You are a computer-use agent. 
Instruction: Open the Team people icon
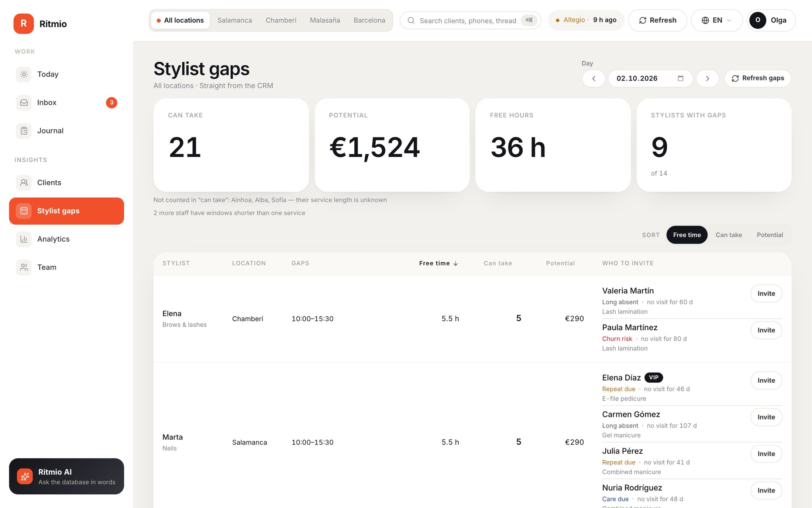click(x=24, y=267)
